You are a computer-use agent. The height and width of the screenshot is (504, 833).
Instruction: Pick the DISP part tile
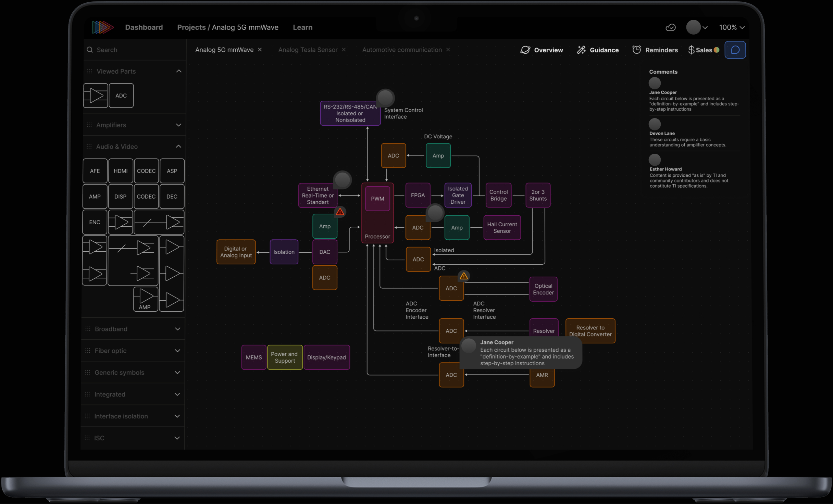tap(121, 197)
